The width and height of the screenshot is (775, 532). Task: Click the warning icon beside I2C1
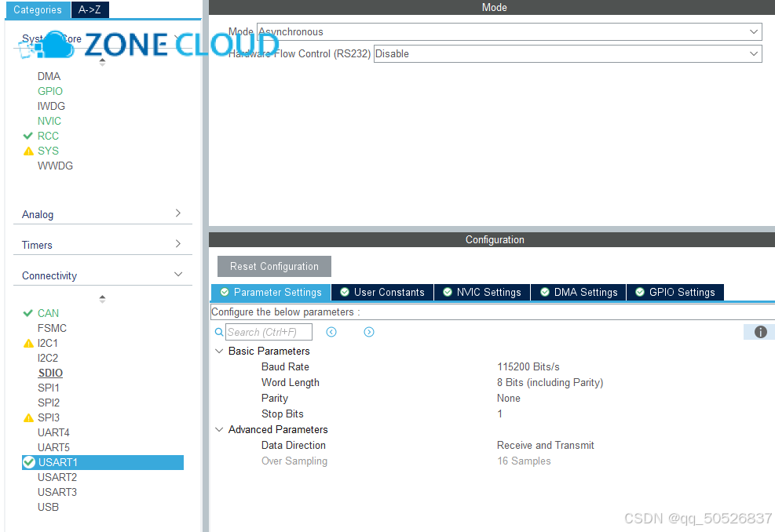click(x=28, y=343)
